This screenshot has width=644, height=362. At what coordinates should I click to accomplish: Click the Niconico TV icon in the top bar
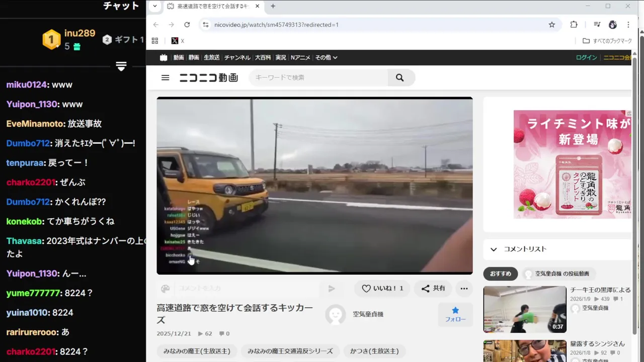coord(164,57)
